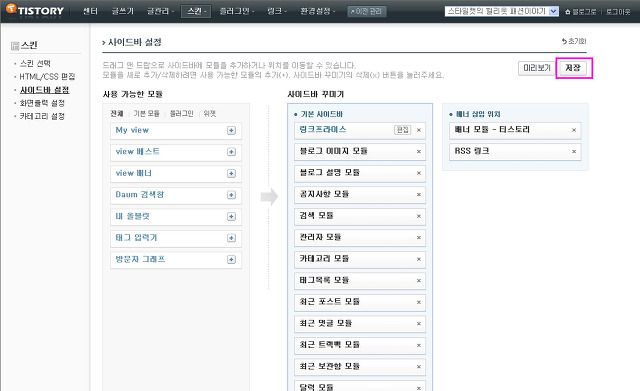This screenshot has width=640, height=391.
Task: Add the view 배너 module
Action: coord(231,173)
